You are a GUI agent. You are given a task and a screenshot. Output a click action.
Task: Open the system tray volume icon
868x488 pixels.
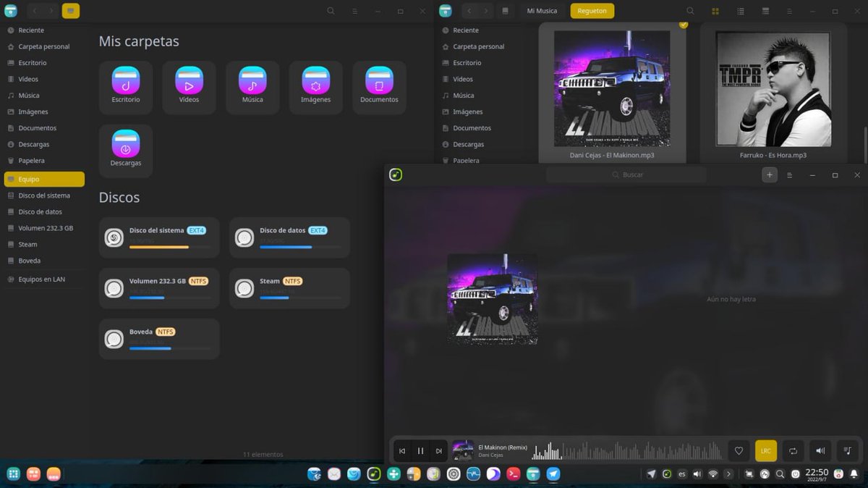697,474
